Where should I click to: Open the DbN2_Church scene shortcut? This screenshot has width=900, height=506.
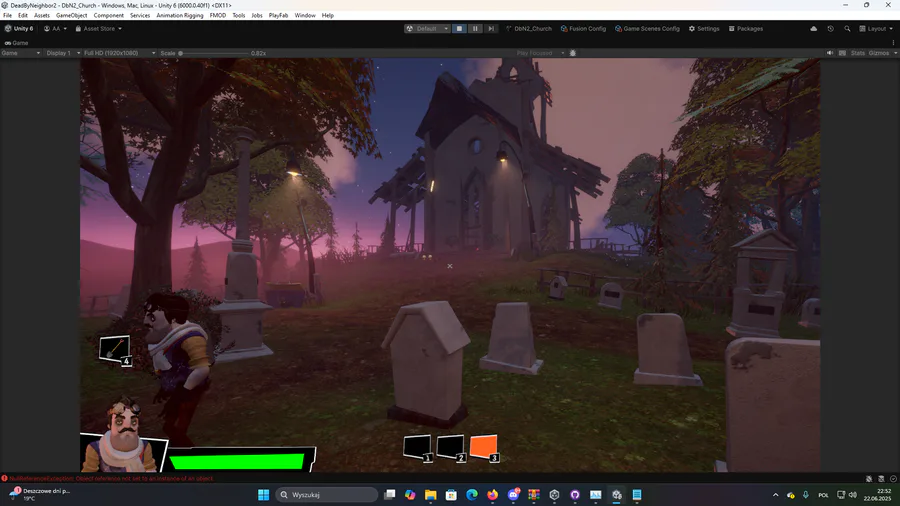(x=529, y=29)
